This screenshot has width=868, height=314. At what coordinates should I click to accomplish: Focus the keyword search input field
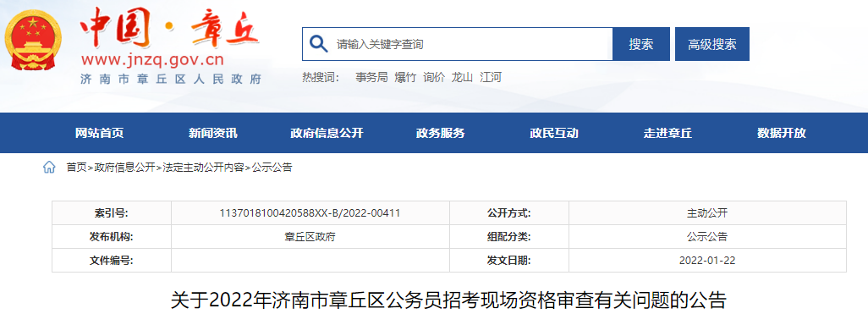coord(457,44)
